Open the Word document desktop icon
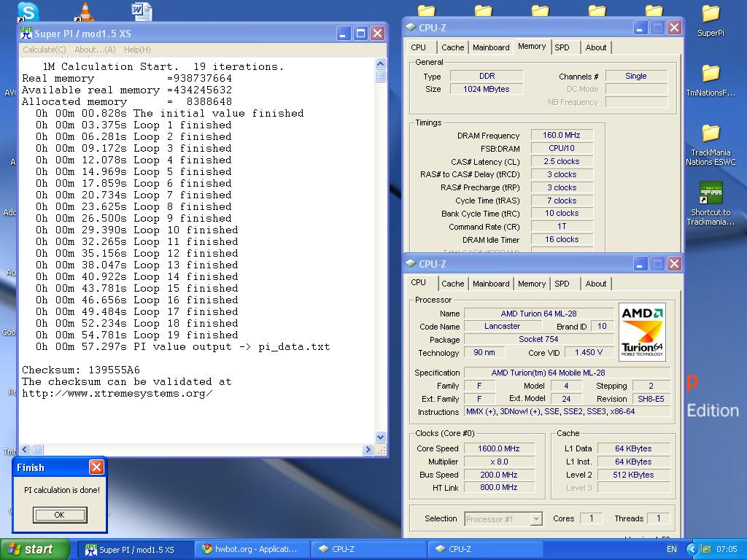Image resolution: width=747 pixels, height=560 pixels. pyautogui.click(x=142, y=12)
